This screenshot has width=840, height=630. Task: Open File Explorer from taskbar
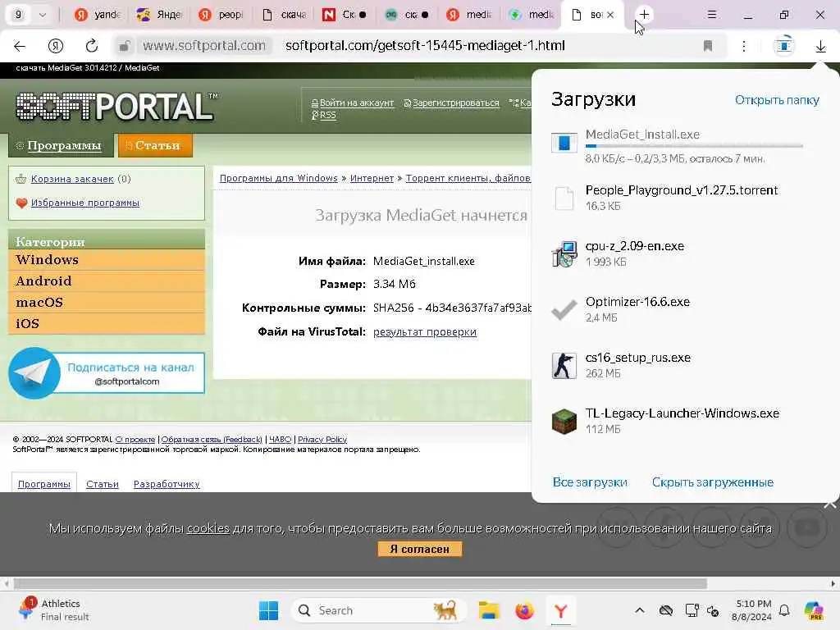(x=489, y=610)
